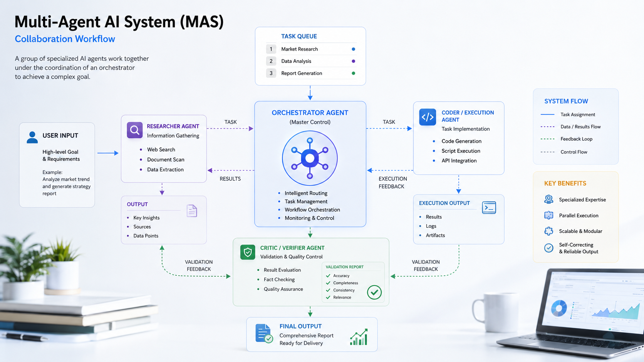
Task: Select task number 3 box
Action: [271, 73]
